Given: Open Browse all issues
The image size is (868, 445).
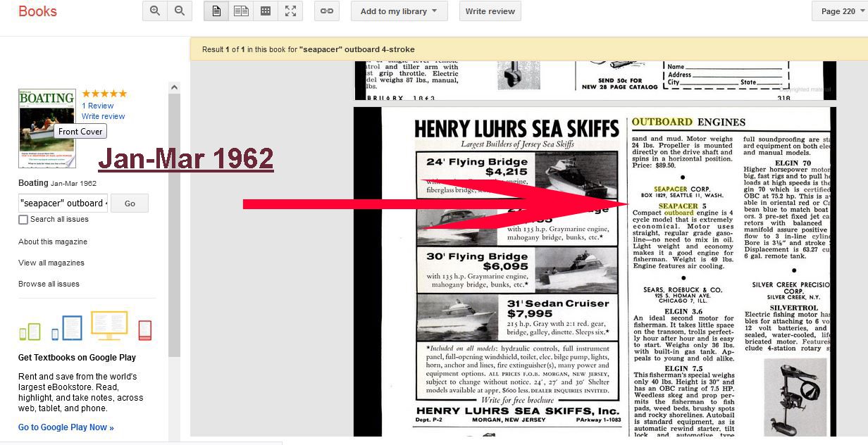Looking at the screenshot, I should click(49, 284).
